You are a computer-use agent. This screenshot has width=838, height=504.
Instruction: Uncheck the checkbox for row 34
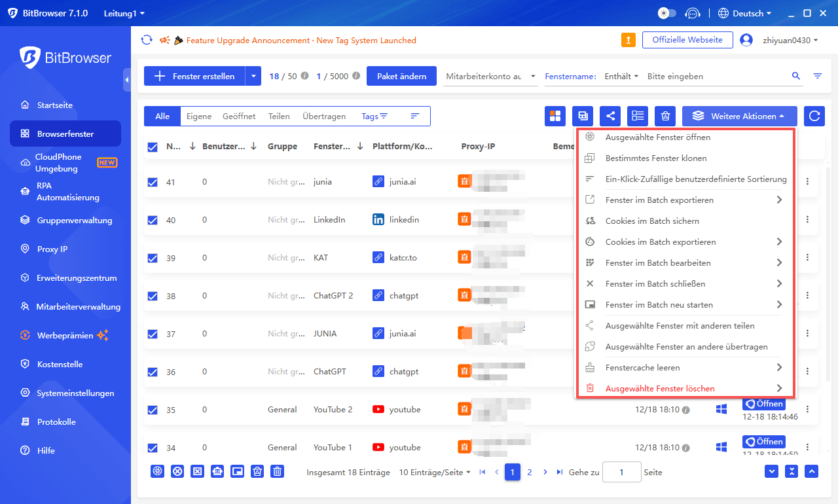click(153, 448)
